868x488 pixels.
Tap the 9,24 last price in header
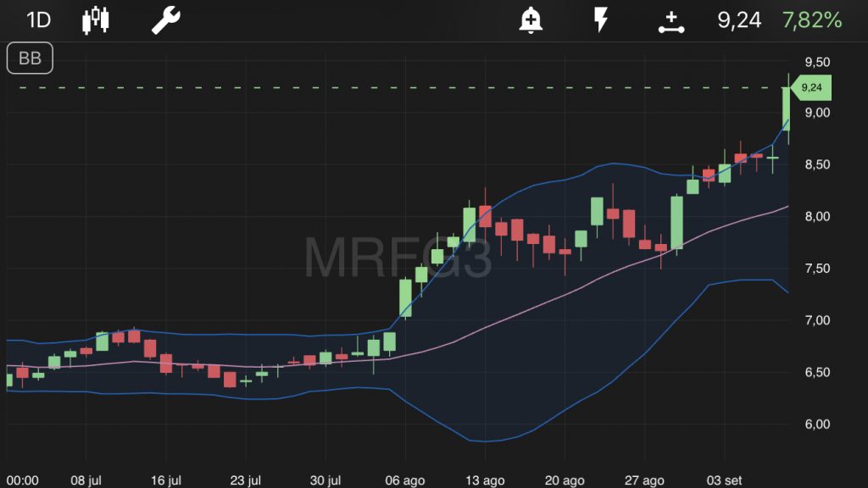739,20
